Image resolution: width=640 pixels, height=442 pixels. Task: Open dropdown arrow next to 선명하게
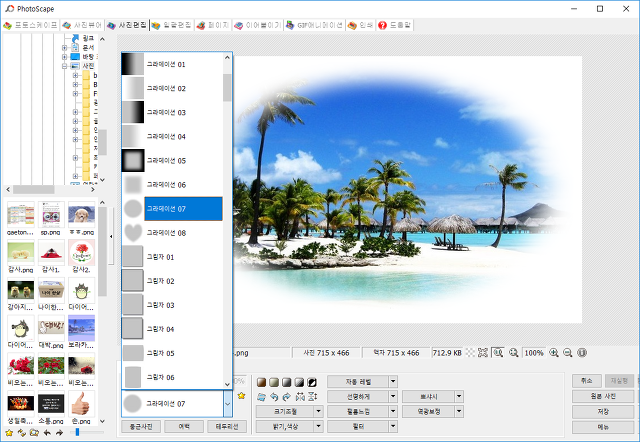click(x=393, y=396)
